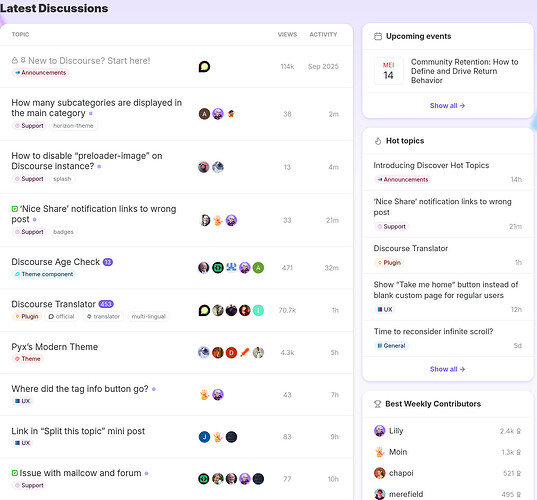537x500 pixels.
Task: Click 'badges' tag
Action: (x=63, y=232)
